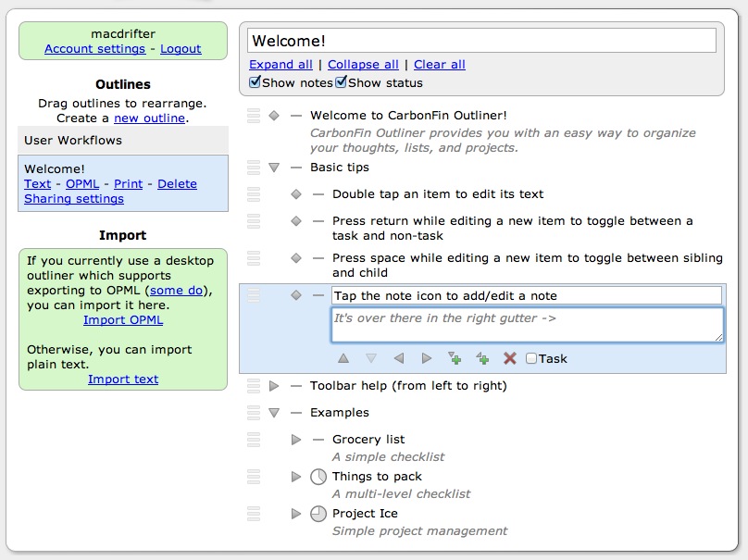Click the red X delete item icon
The height and width of the screenshot is (560, 748).
tap(510, 358)
